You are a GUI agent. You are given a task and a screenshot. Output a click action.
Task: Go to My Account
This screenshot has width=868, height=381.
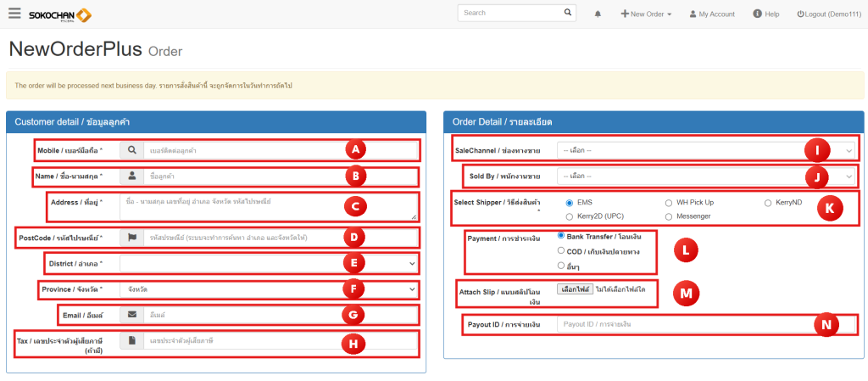[712, 14]
